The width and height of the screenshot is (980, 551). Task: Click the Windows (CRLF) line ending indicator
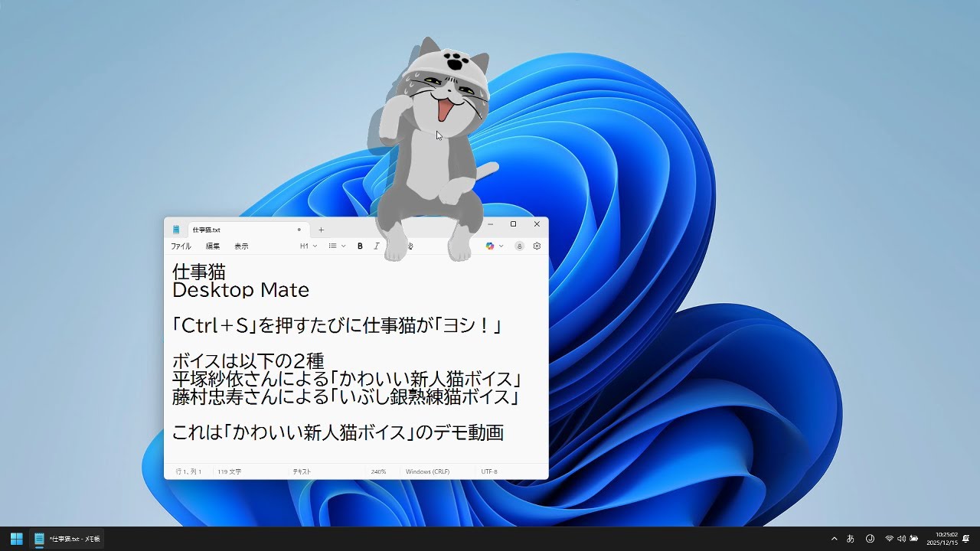click(427, 471)
